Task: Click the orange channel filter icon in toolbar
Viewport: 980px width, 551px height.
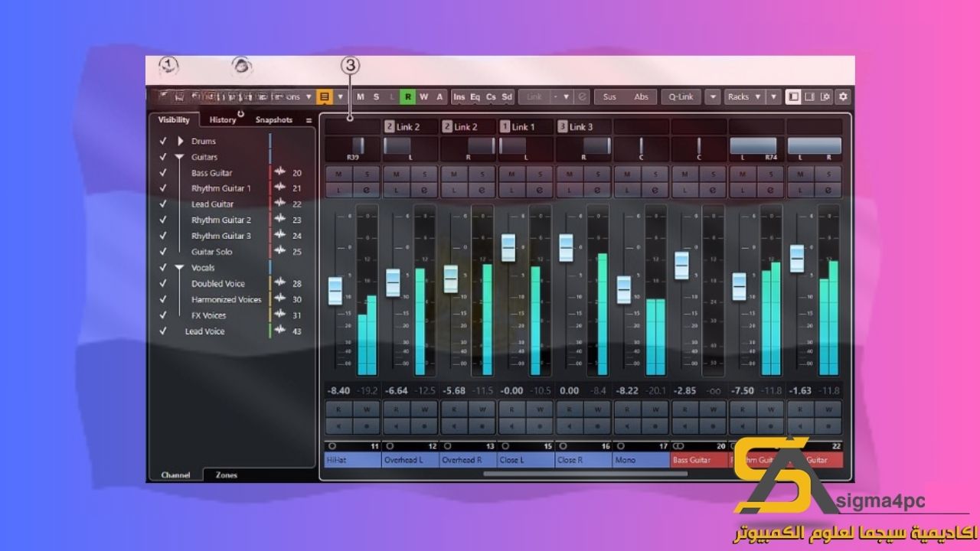Action: (325, 97)
